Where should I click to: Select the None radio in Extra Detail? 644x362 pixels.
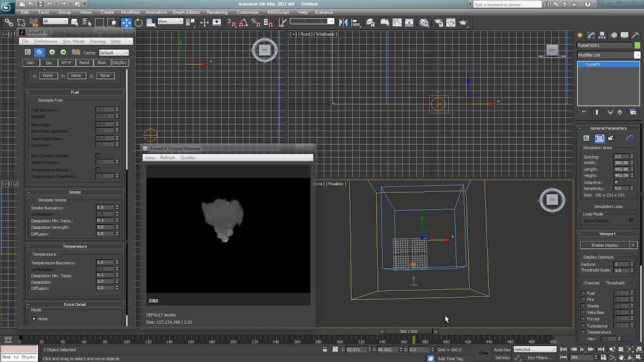click(x=34, y=319)
